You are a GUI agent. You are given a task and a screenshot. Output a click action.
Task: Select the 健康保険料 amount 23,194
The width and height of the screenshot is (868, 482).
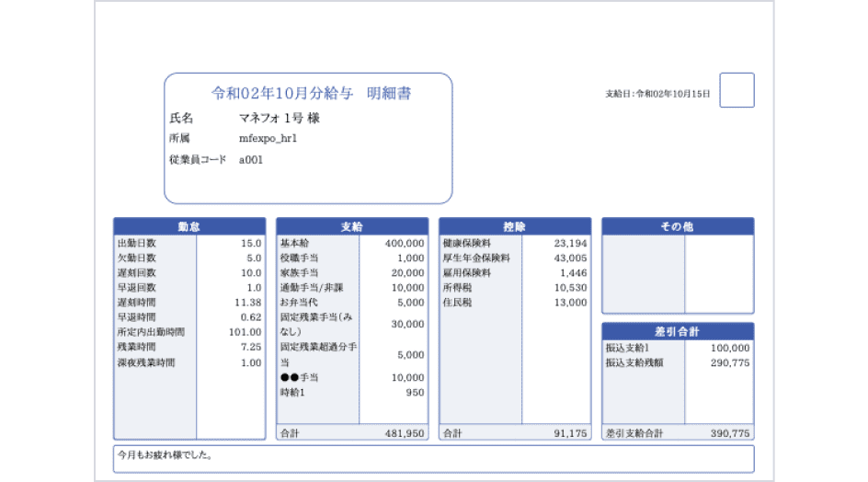pyautogui.click(x=570, y=244)
